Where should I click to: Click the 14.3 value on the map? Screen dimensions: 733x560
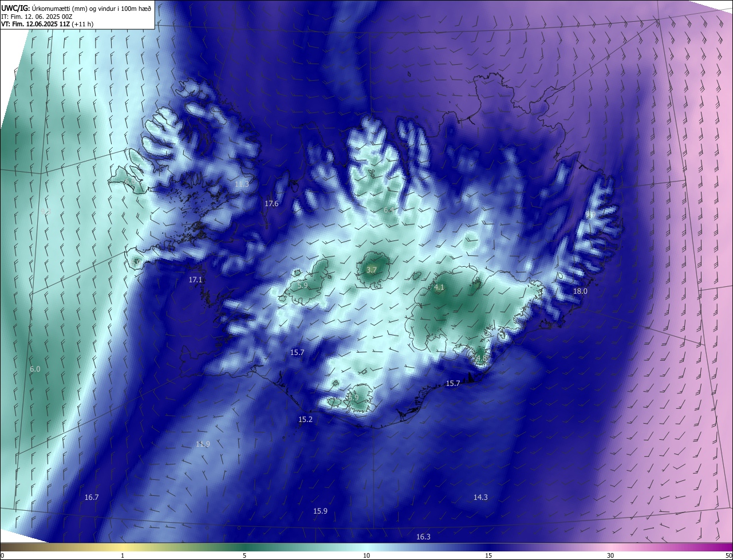pos(480,498)
